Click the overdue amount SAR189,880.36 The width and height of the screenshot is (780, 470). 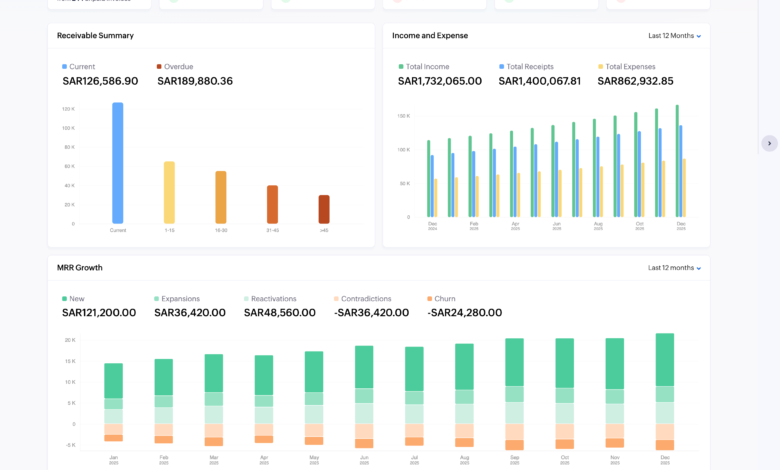195,81
